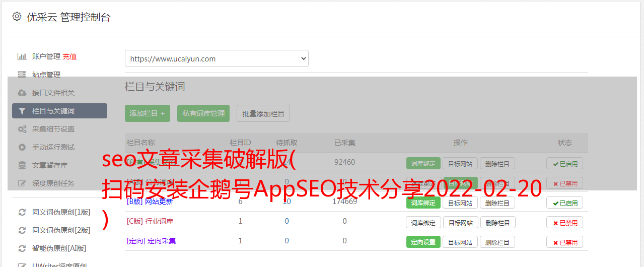644x267 pixels.
Task: Click 目标网站 for [B版] 网站更新
Action: click(460, 203)
